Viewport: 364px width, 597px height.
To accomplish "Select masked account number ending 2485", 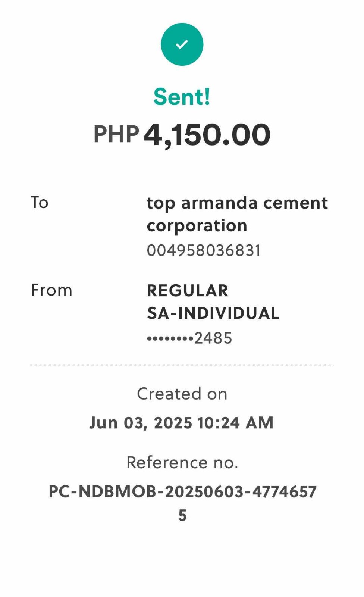I will point(189,338).
